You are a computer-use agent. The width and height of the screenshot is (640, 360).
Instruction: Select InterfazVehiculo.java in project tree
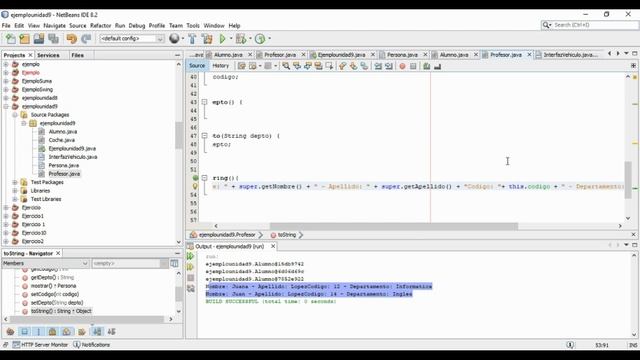[73, 157]
